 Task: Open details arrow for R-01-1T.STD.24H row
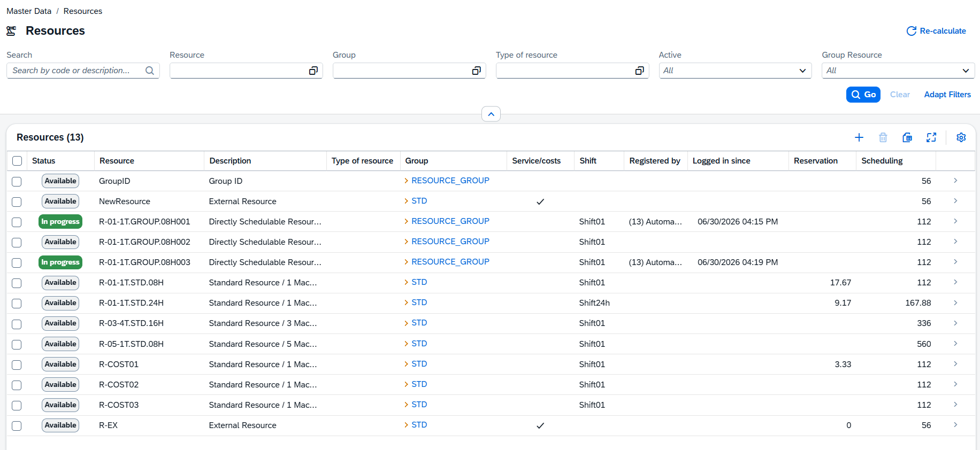955,302
